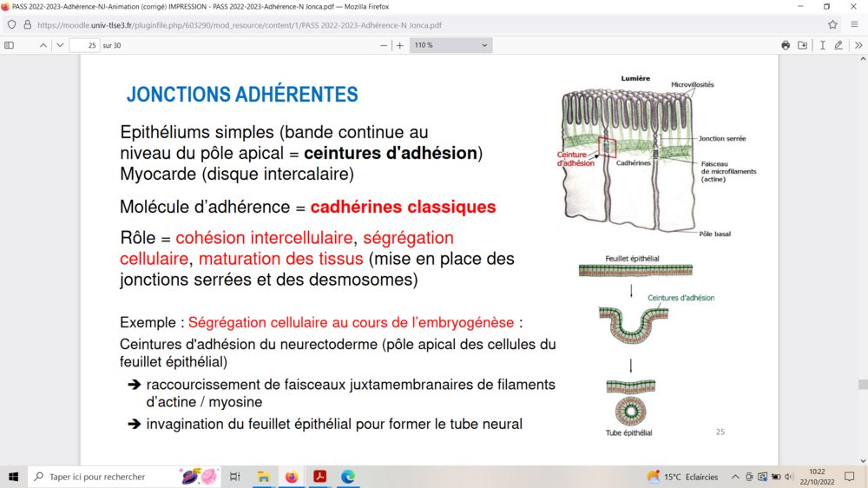The height and width of the screenshot is (488, 868).
Task: Go to the next PDF page
Action: click(x=60, y=45)
